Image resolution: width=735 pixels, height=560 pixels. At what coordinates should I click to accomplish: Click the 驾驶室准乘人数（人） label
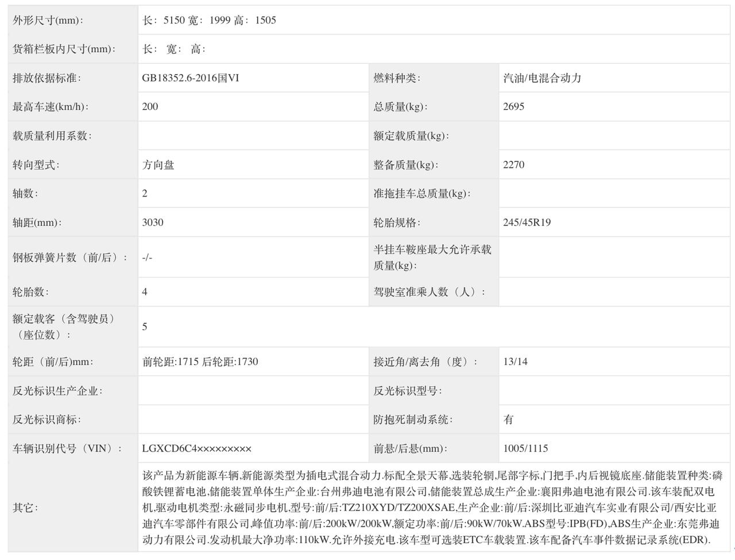coord(430,292)
